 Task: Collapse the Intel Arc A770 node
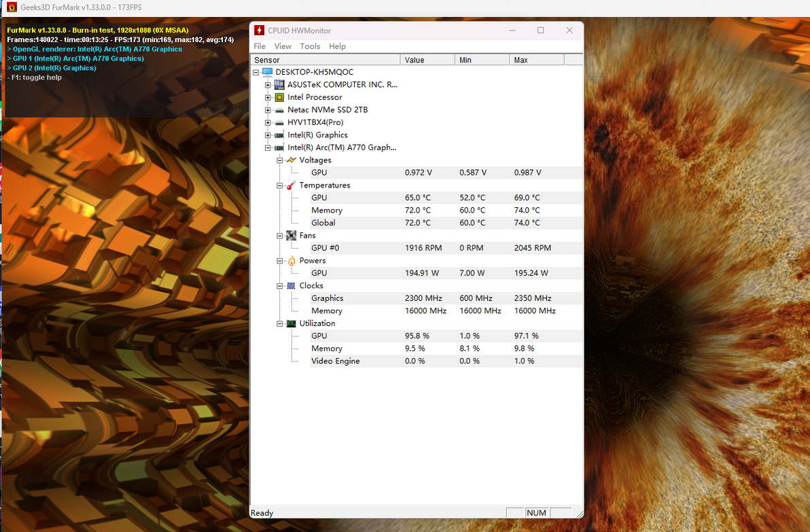point(268,147)
